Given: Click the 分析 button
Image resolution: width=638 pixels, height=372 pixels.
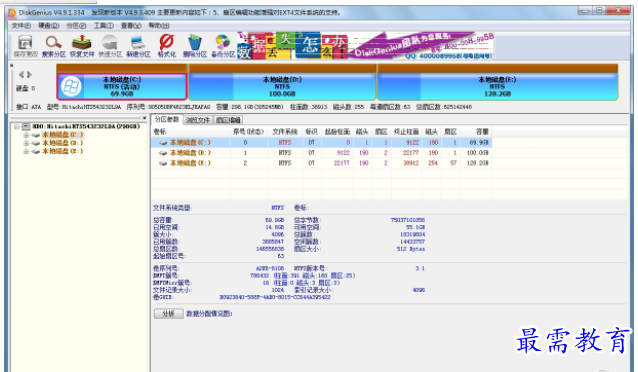Looking at the screenshot, I should pyautogui.click(x=168, y=314).
